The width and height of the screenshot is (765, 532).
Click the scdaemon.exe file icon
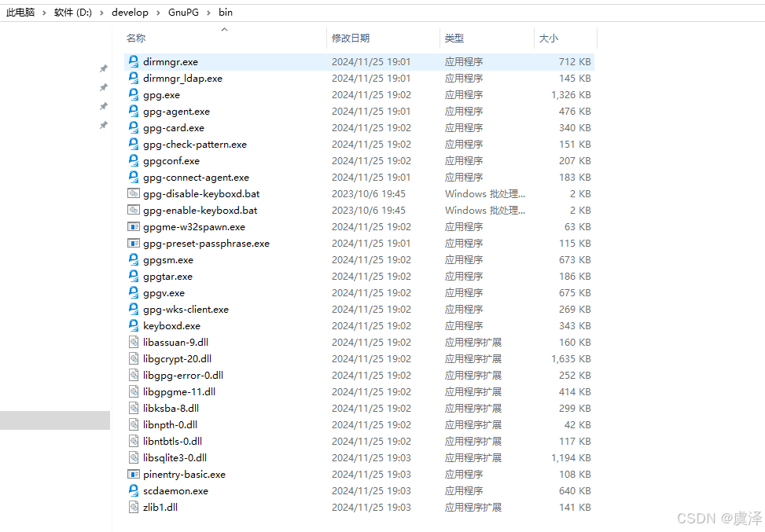(x=133, y=490)
